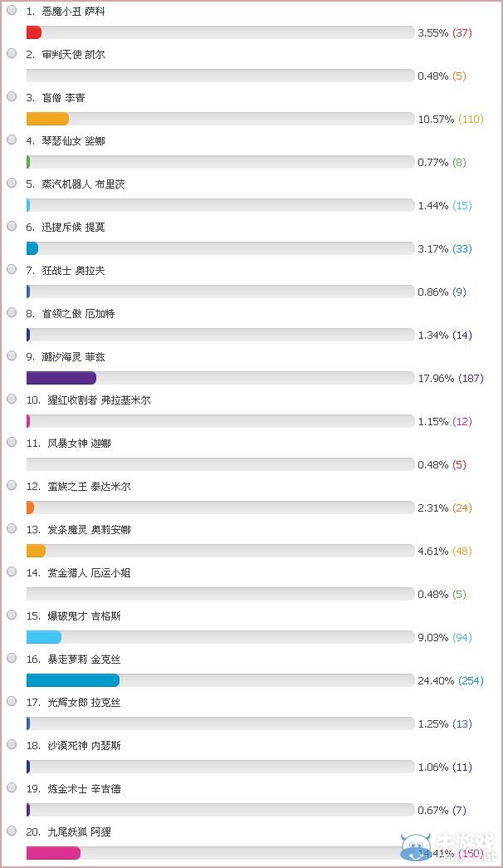The image size is (503, 868).
Task: Click the 猩红收割者 弗拉基米尔 option text
Action: [x=96, y=400]
